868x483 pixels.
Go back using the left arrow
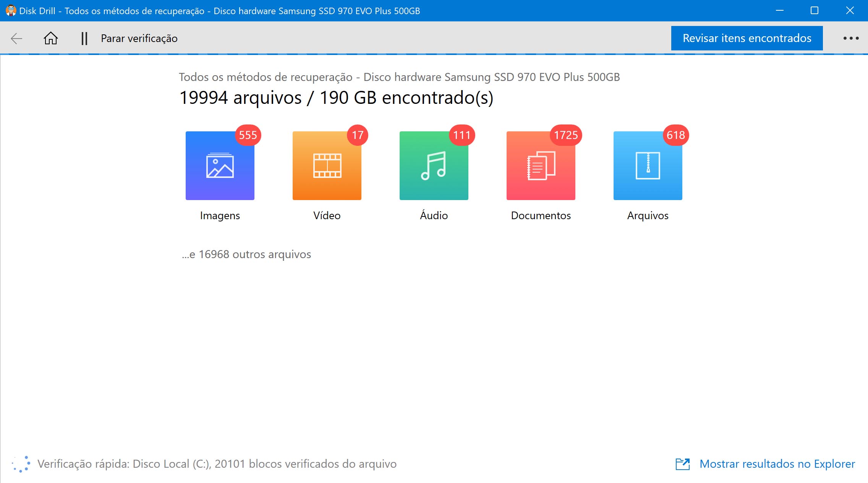click(16, 38)
